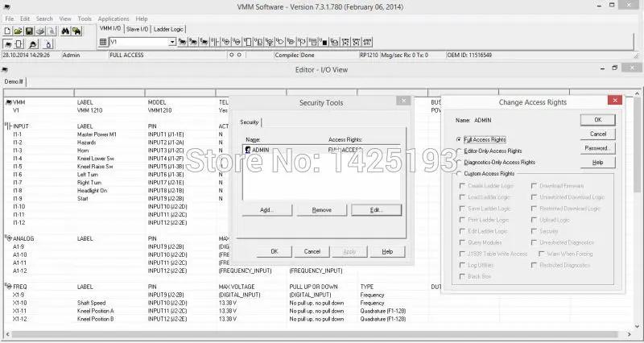Select Diagnostics-Only Access Rights option
Screen dimensions: 644x343
459,163
